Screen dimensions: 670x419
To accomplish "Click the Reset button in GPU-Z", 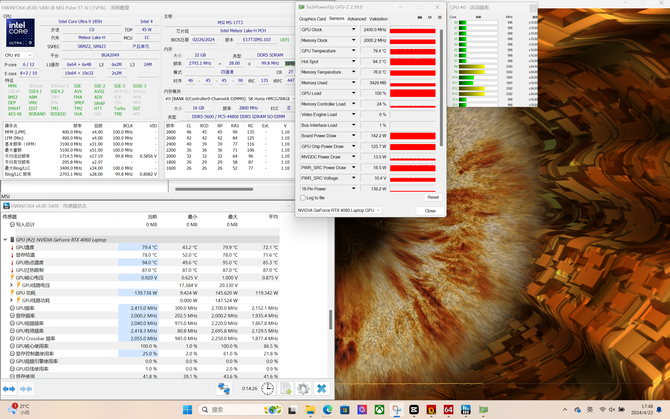I will 433,197.
